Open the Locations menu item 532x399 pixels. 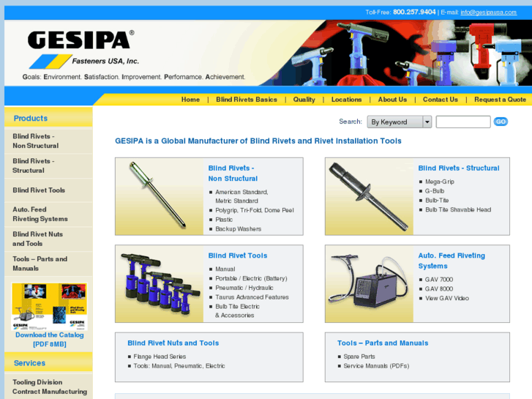(346, 100)
